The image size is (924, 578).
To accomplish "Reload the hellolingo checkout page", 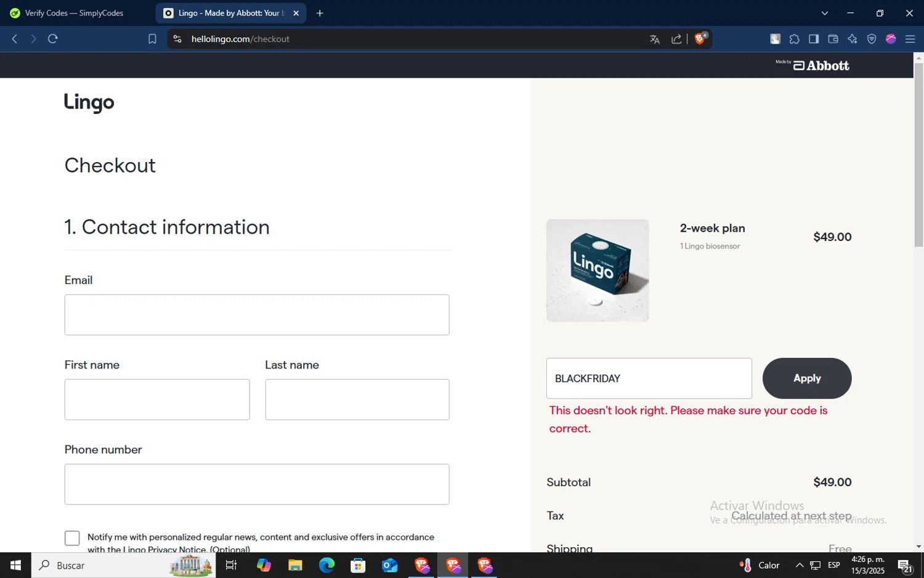I will (x=53, y=39).
